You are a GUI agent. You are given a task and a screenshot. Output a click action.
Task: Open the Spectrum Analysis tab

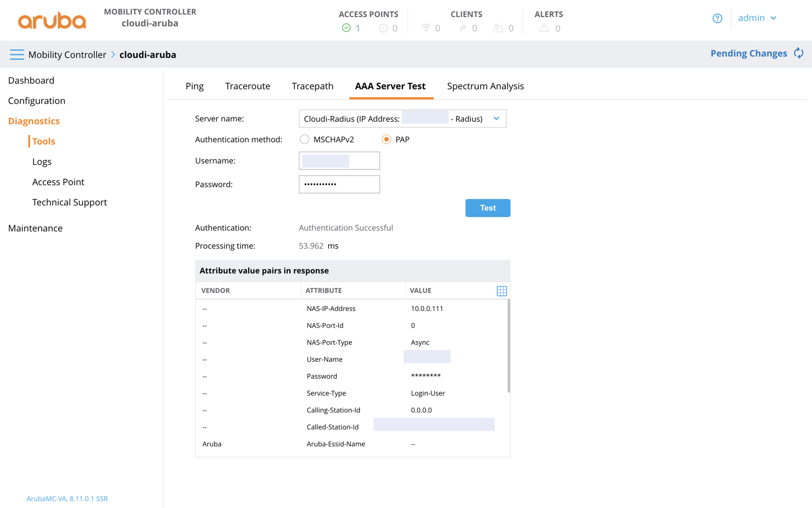pos(486,86)
